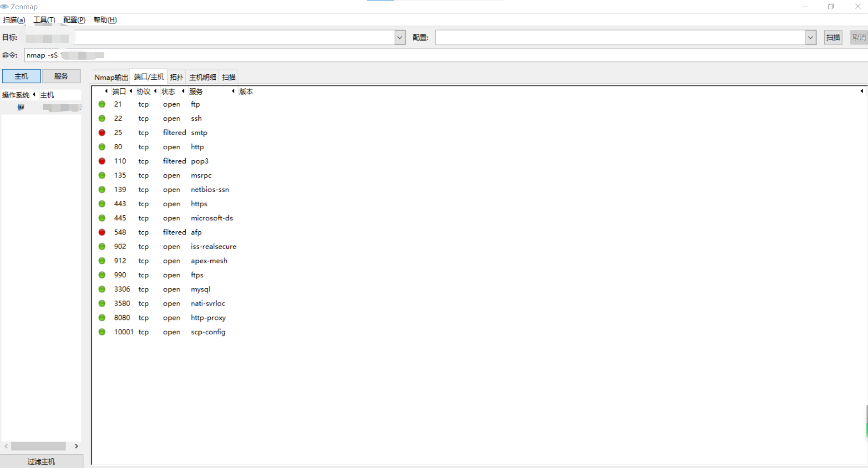Screen dimensions: 868x468
Task: Click the Zenmap eye logo in title bar
Action: (x=5, y=6)
